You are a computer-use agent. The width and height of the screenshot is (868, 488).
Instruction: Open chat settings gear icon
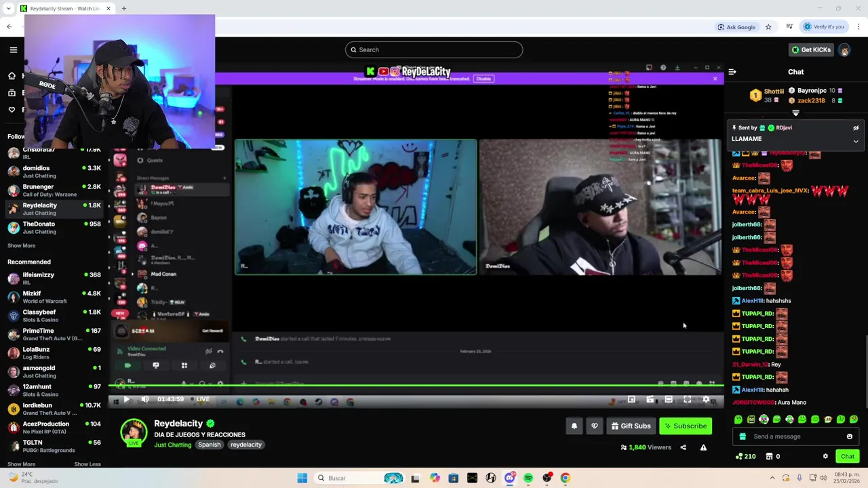coord(825,456)
